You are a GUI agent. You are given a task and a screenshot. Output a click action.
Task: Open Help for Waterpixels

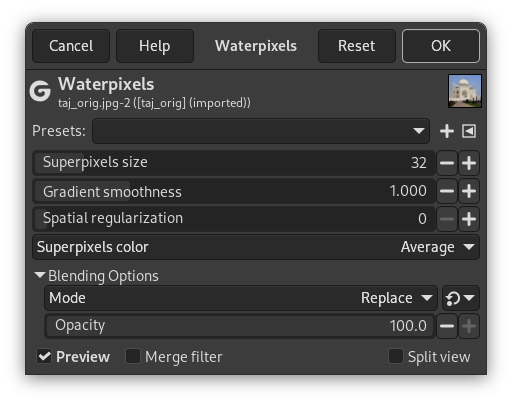[x=155, y=46]
